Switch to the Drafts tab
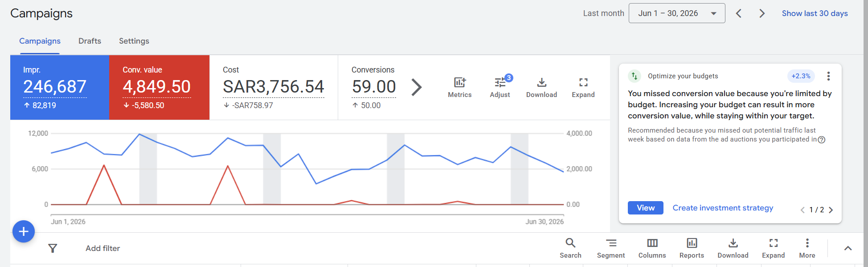Image resolution: width=868 pixels, height=267 pixels. [90, 41]
